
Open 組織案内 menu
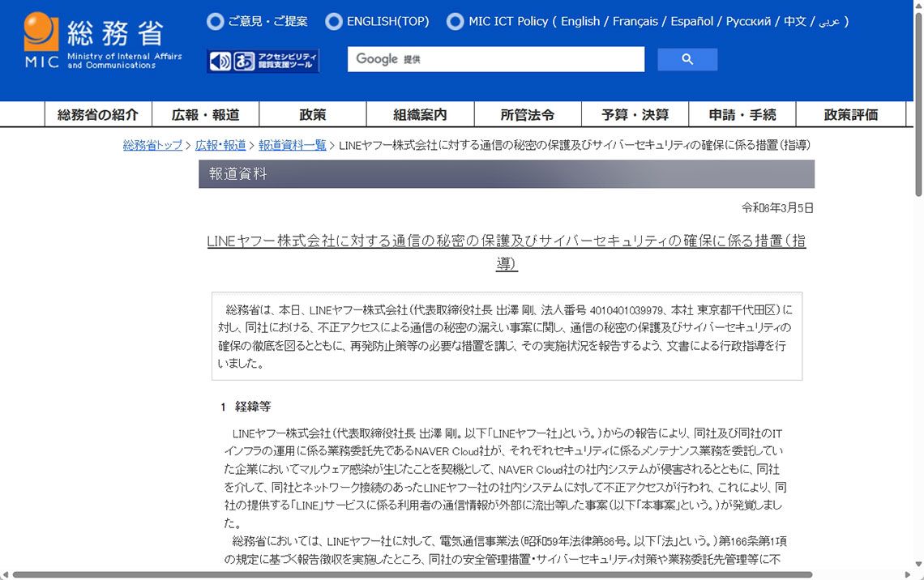(420, 114)
